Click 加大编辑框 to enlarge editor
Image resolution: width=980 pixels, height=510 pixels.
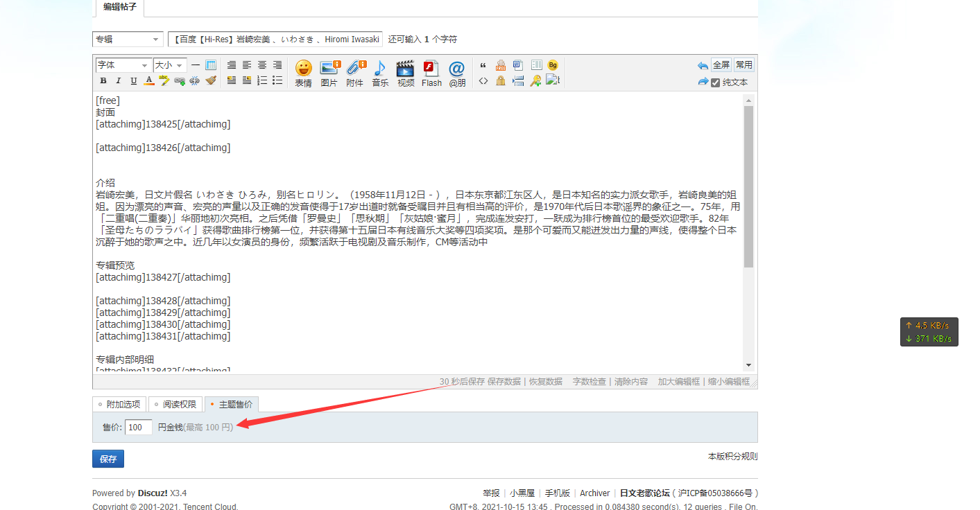click(x=679, y=382)
